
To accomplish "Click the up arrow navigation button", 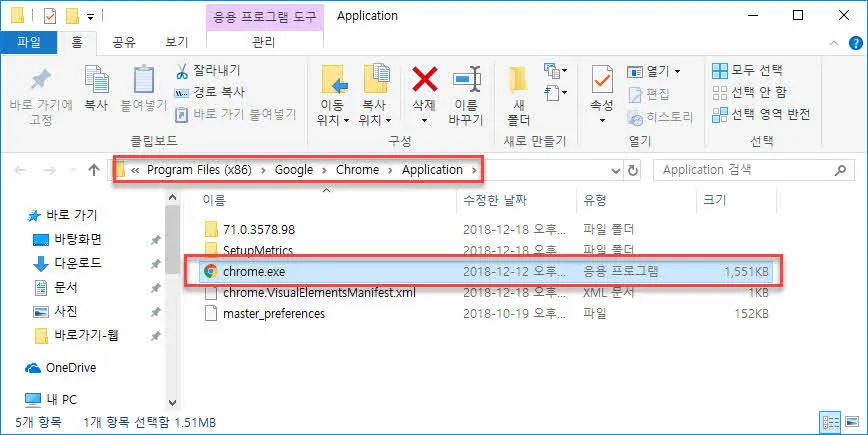I will 94,170.
